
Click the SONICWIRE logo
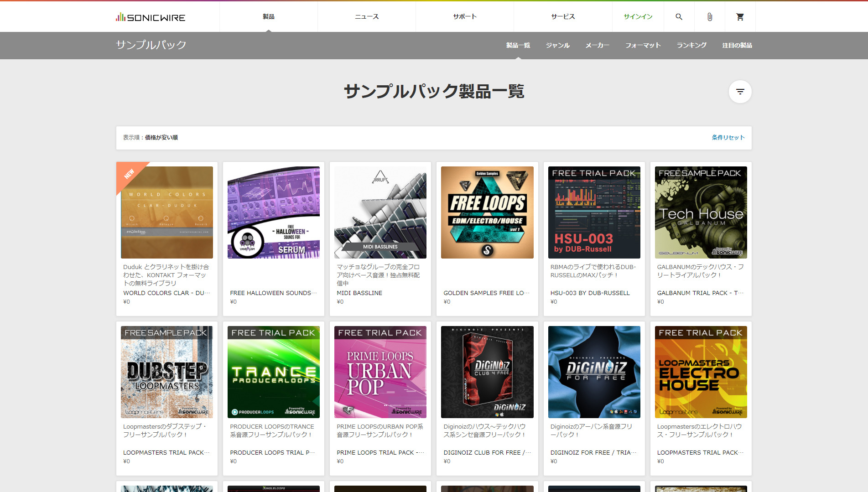151,17
